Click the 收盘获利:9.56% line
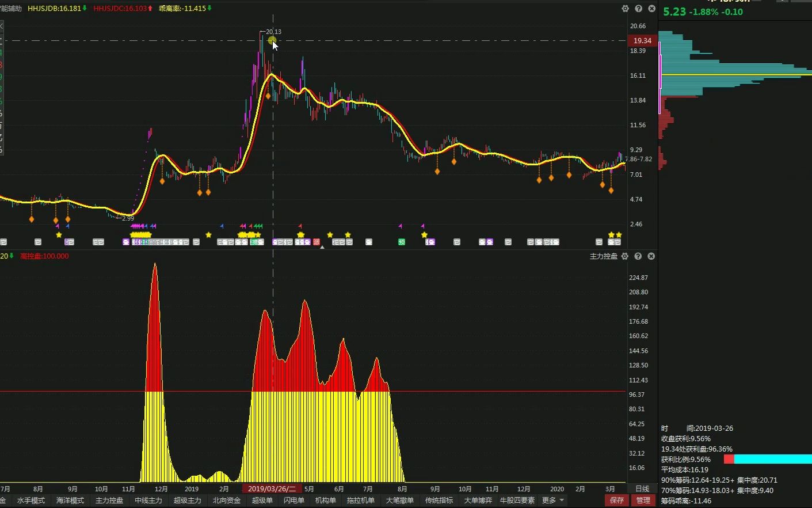This screenshot has height=508, width=812. pyautogui.click(x=686, y=438)
